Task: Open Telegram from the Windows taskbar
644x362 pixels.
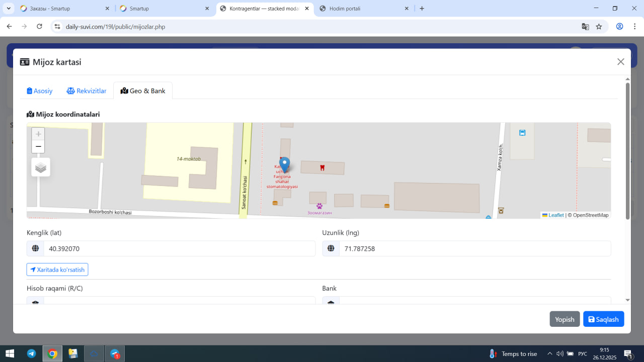Action: (x=31, y=353)
